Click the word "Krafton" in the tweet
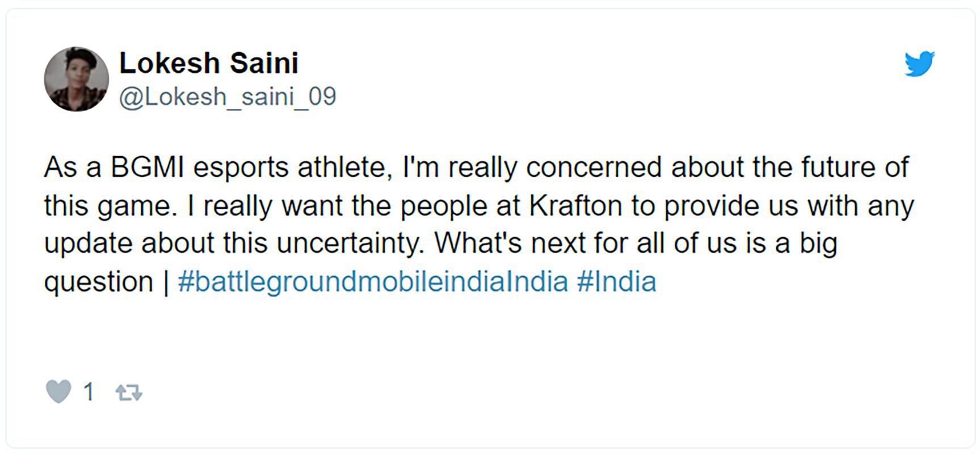Viewport: 980px width, 454px height. click(575, 205)
